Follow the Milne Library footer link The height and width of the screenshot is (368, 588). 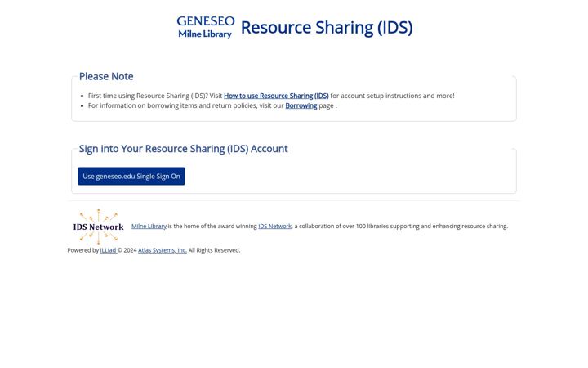(x=149, y=226)
